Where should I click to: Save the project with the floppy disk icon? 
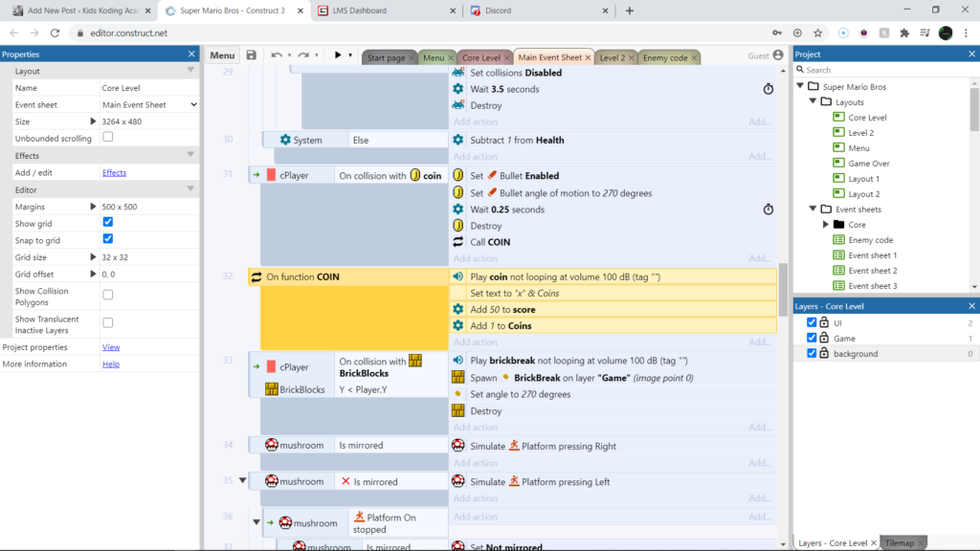[x=252, y=55]
